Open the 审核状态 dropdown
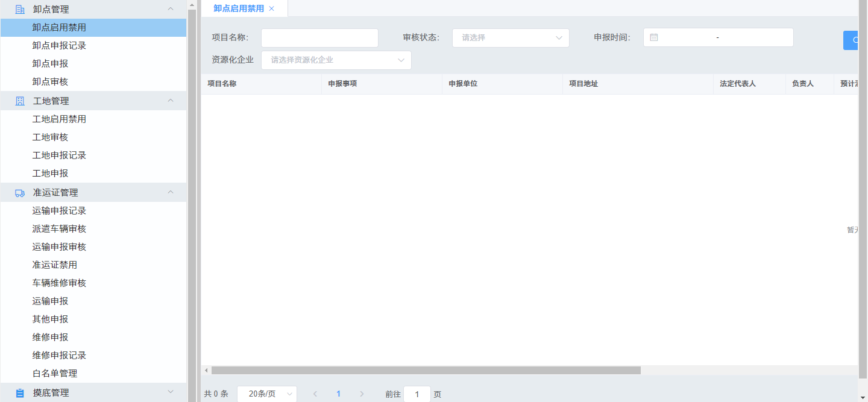This screenshot has height=402, width=868. pos(510,38)
